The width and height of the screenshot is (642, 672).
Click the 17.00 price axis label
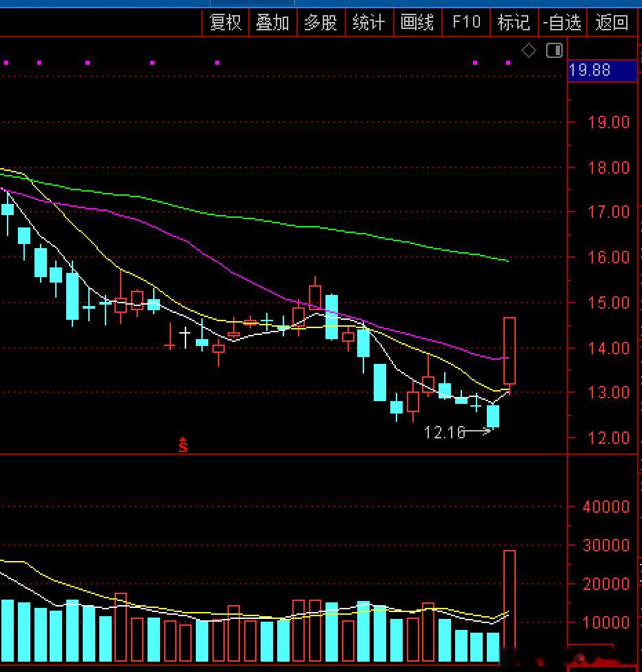608,212
